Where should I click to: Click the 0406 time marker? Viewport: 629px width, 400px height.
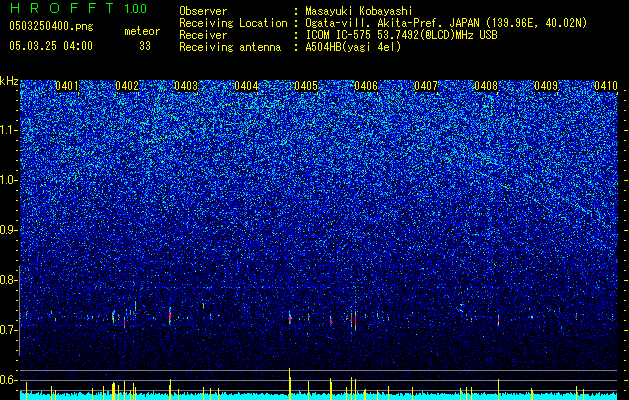(366, 86)
